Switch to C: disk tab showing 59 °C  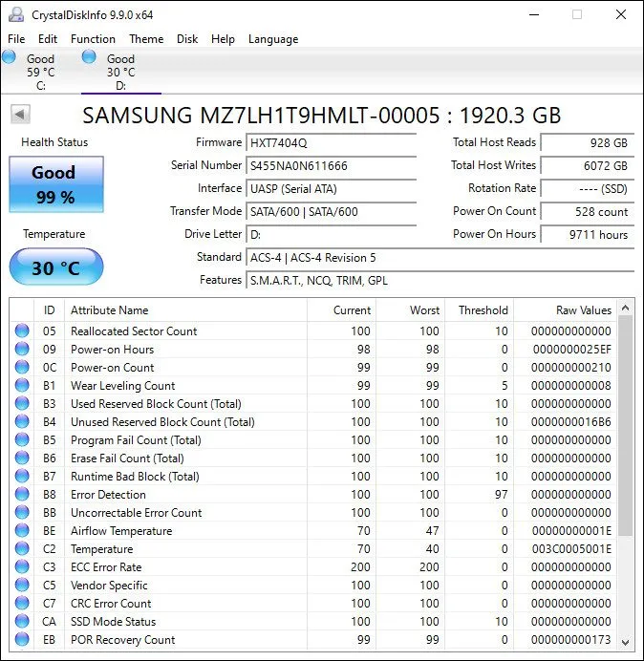click(40, 72)
